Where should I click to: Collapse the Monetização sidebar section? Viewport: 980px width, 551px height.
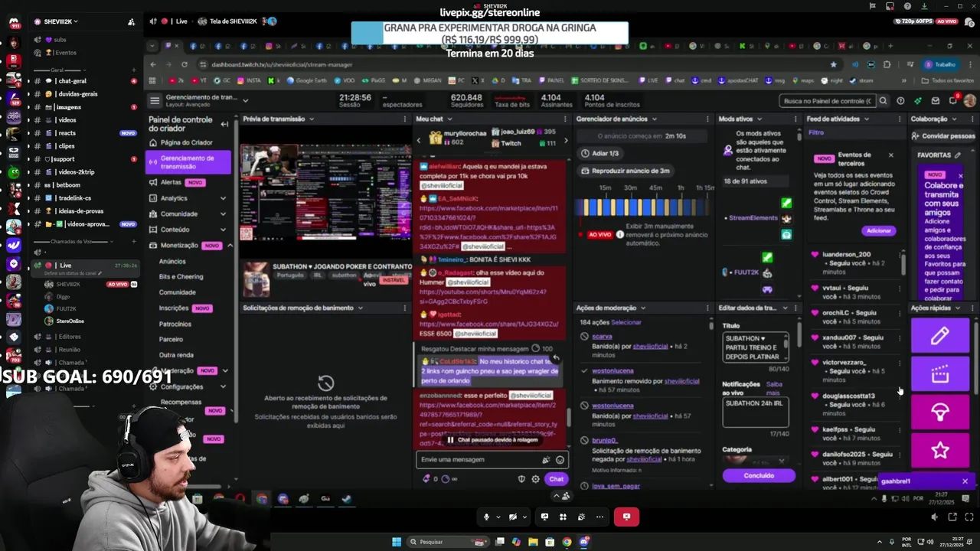point(230,245)
